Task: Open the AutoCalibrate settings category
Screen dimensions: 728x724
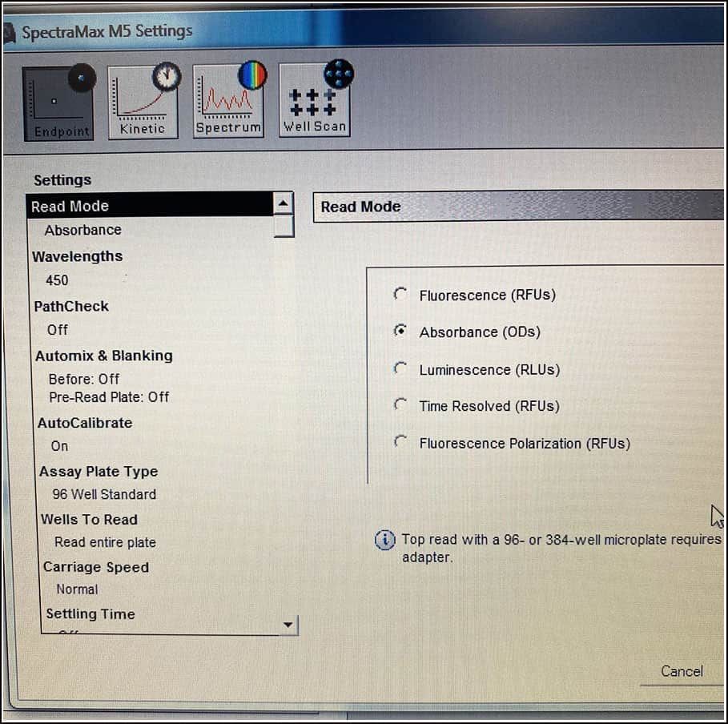Action: [85, 423]
